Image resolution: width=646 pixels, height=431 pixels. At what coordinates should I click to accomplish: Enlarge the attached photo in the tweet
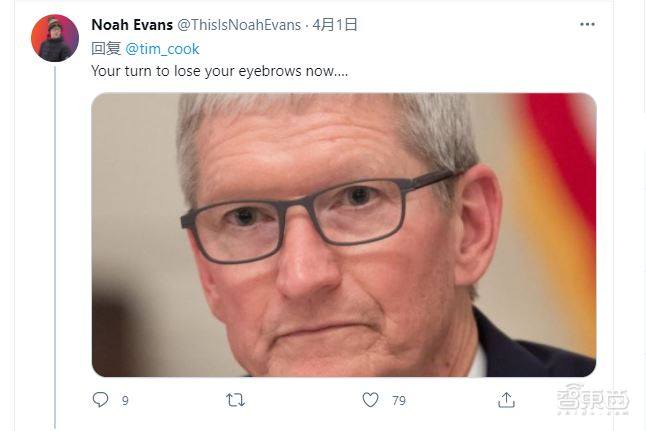coord(343,235)
